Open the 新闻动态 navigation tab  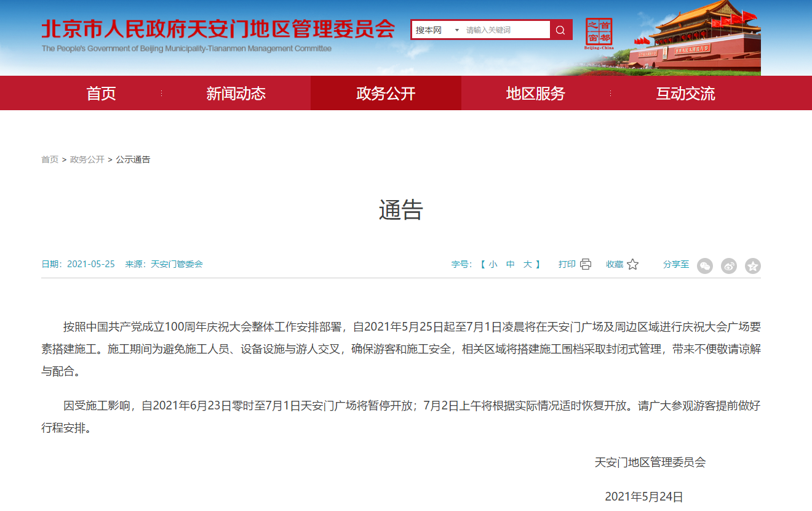[236, 94]
